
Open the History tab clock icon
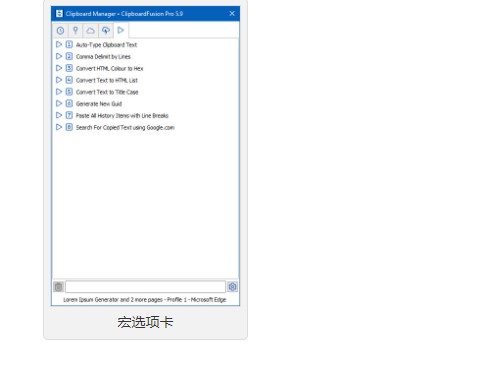60,31
